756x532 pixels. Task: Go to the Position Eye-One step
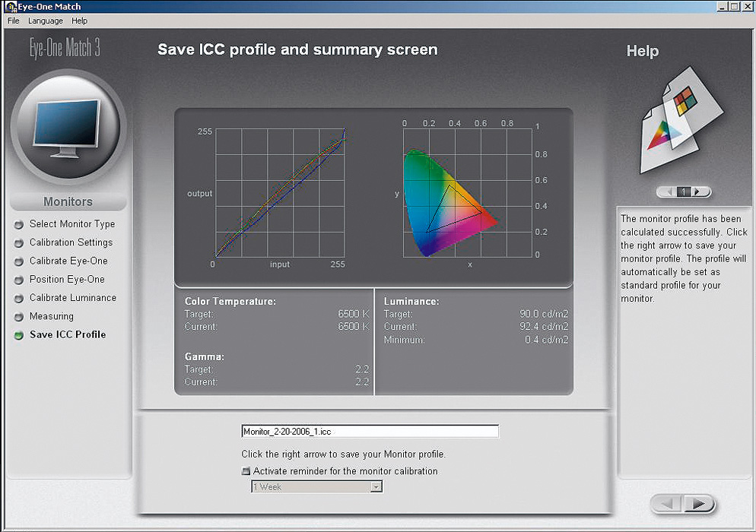click(67, 280)
